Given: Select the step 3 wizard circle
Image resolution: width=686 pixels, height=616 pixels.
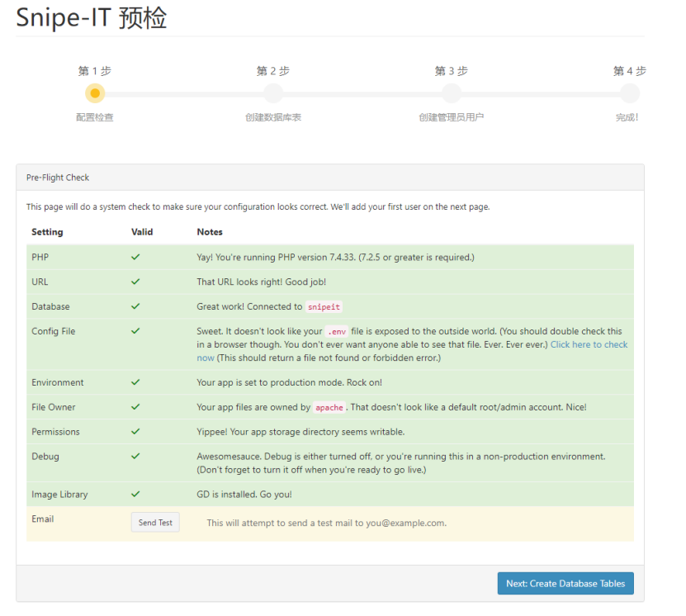Looking at the screenshot, I should 452,93.
